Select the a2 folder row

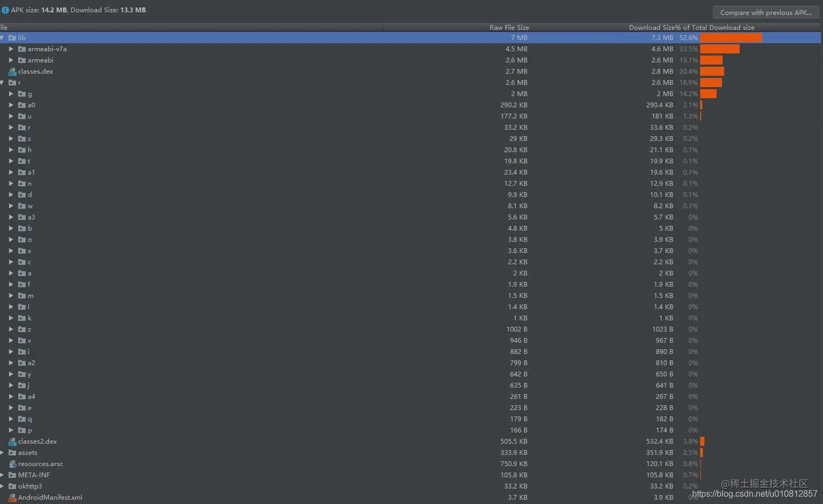pos(411,363)
